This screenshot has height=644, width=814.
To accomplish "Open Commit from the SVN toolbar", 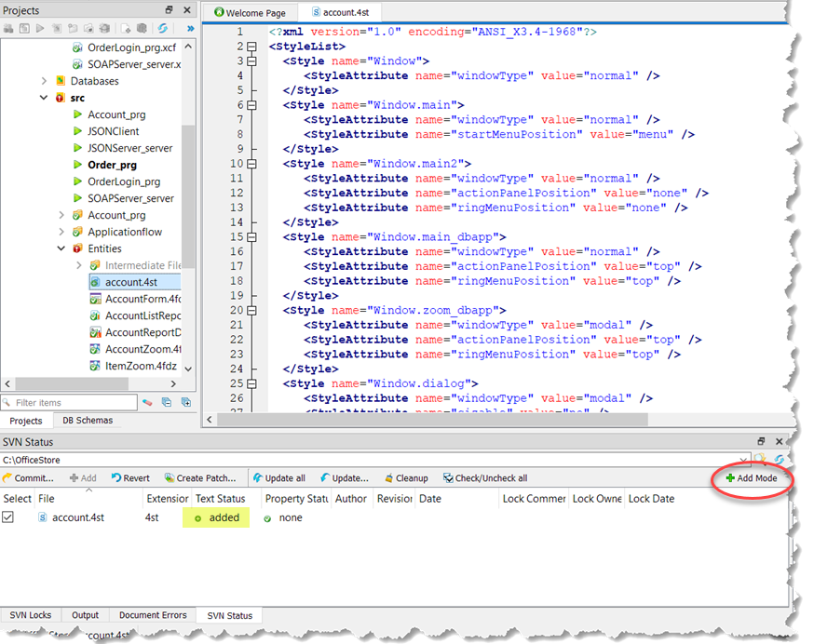I will tap(28, 477).
